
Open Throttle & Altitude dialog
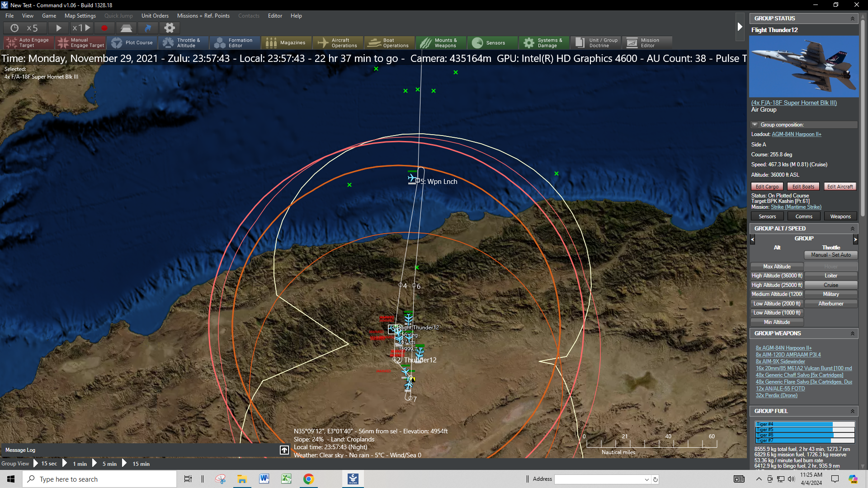184,42
